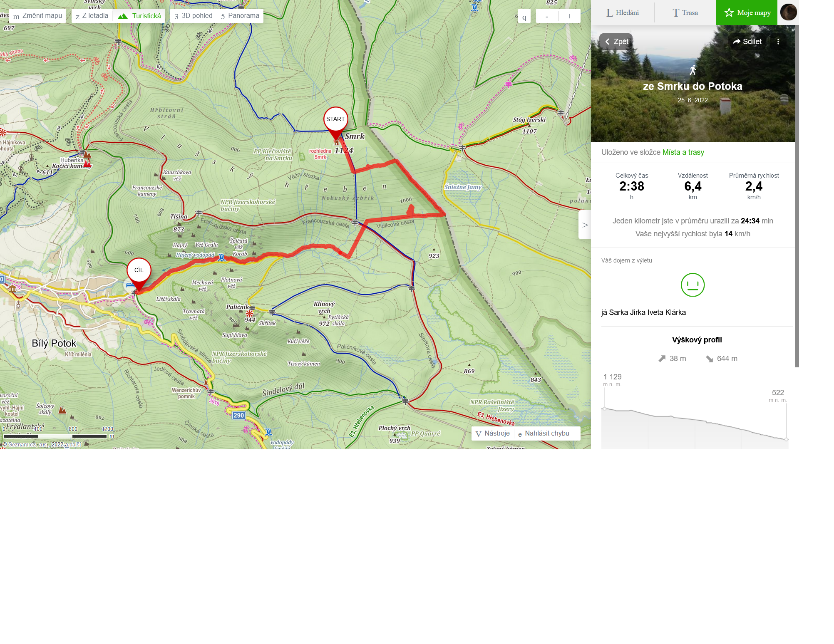Collapse the side panel with arrow
Image resolution: width=834 pixels, height=644 pixels.
tap(585, 225)
